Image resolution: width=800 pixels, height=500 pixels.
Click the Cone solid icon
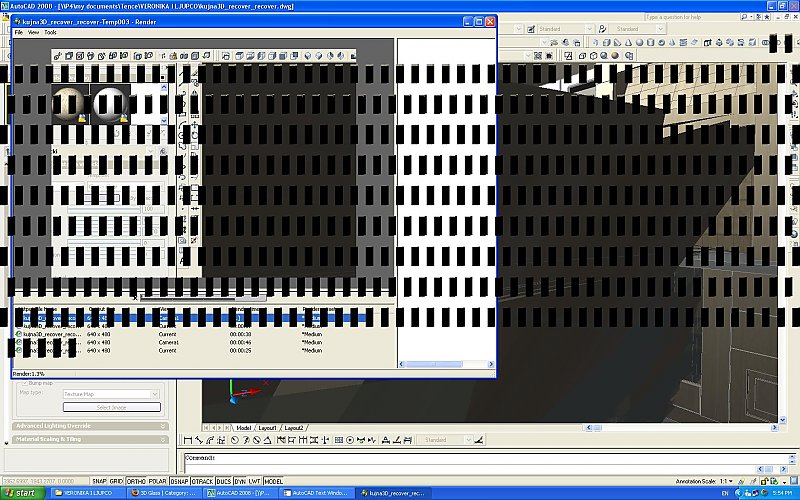click(628, 42)
